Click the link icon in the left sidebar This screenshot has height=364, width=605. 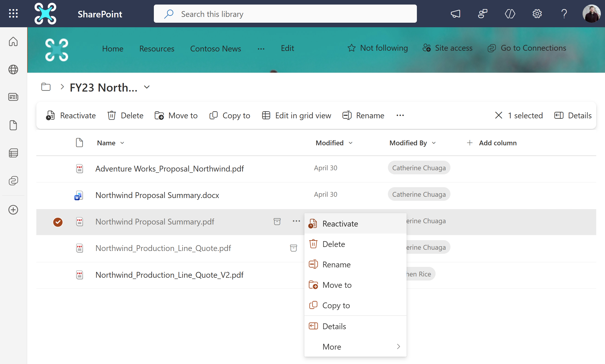13,181
